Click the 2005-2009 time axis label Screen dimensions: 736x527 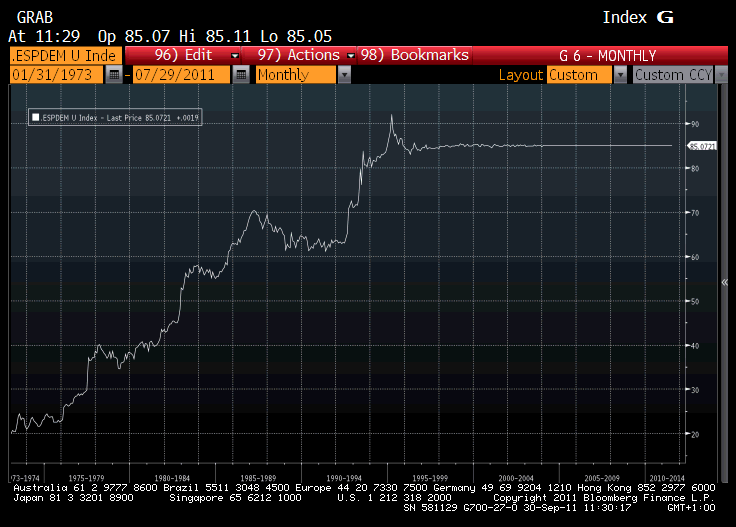coord(602,478)
